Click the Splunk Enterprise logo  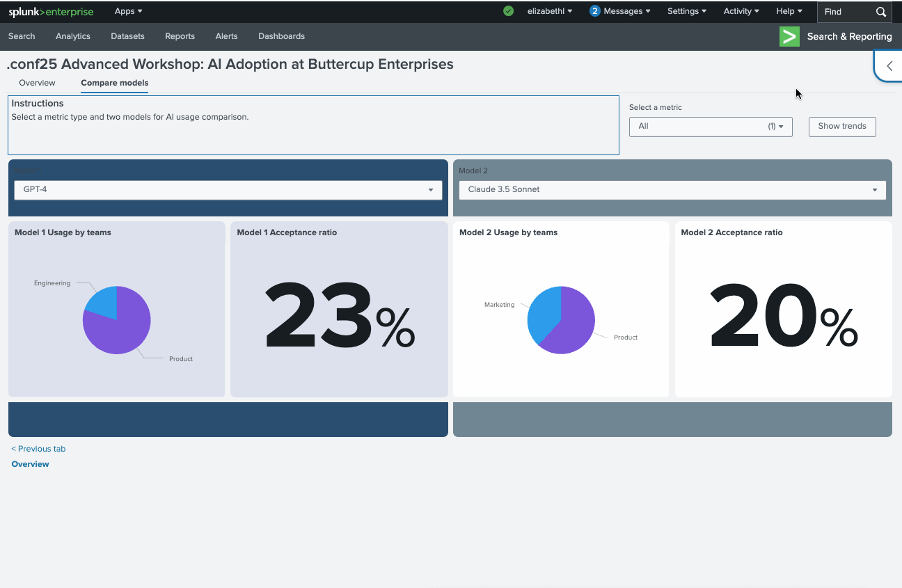51,12
